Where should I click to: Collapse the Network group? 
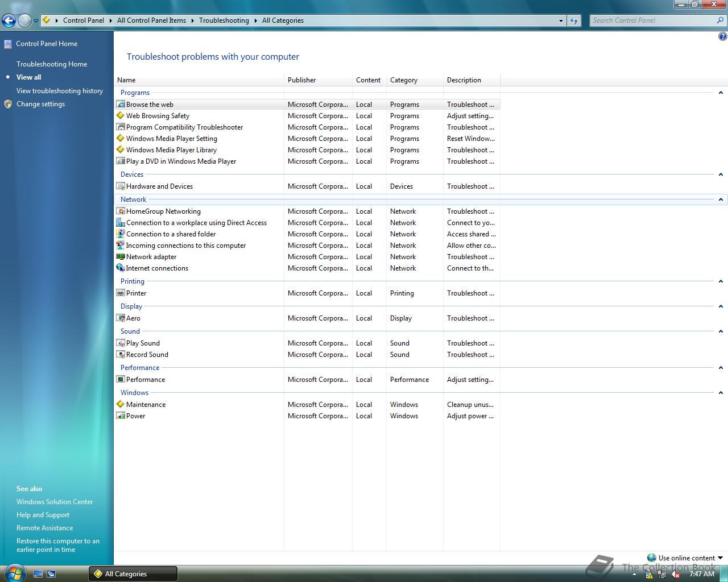coord(721,199)
